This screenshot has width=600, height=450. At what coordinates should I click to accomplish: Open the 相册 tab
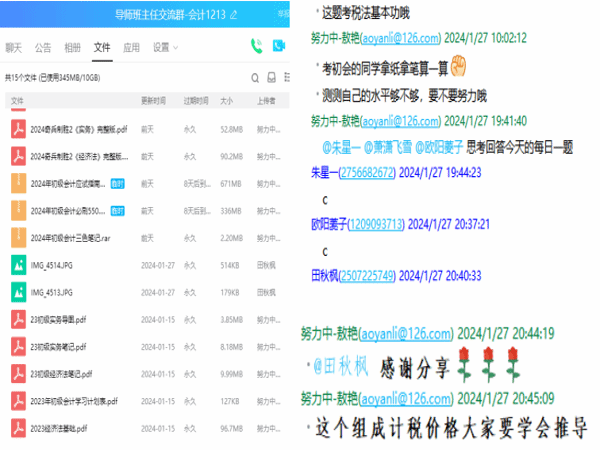[x=72, y=47]
